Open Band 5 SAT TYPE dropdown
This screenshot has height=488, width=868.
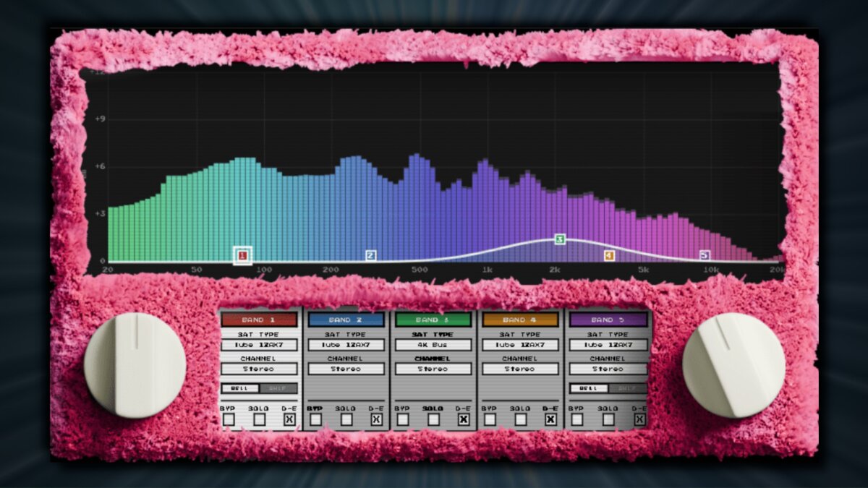(608, 345)
